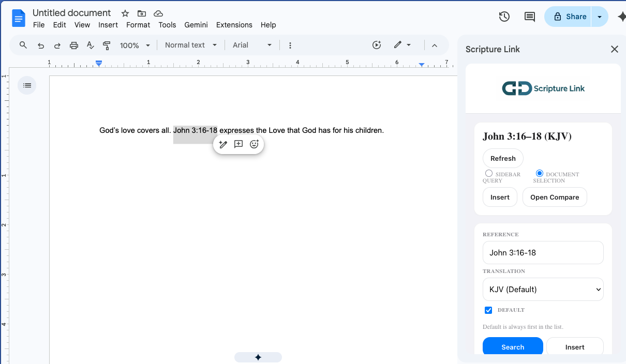Viewport: 626px width, 364px height.
Task: Open the Arial font dropdown
Action: coord(252,45)
